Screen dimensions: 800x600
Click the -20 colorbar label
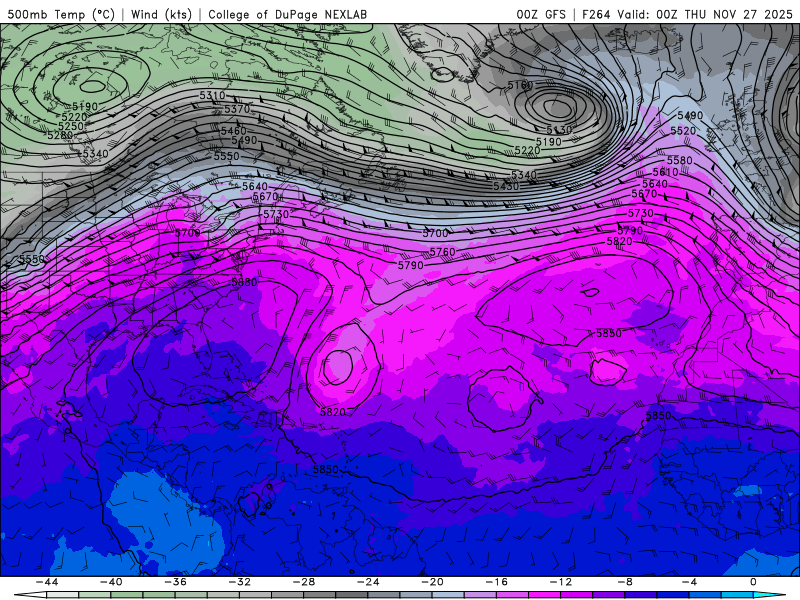[433, 582]
